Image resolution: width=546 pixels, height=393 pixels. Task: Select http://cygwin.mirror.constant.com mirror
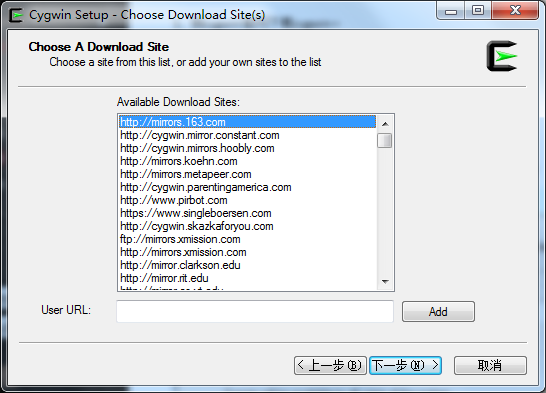point(247,135)
